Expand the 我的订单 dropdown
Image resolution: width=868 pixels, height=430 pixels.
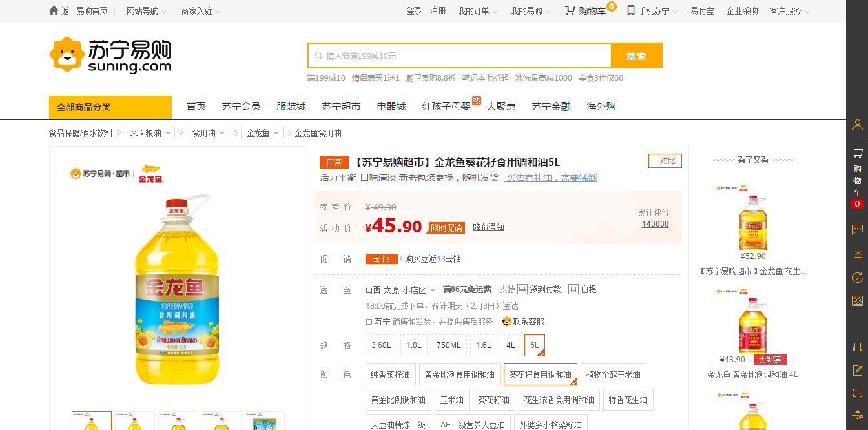(478, 11)
